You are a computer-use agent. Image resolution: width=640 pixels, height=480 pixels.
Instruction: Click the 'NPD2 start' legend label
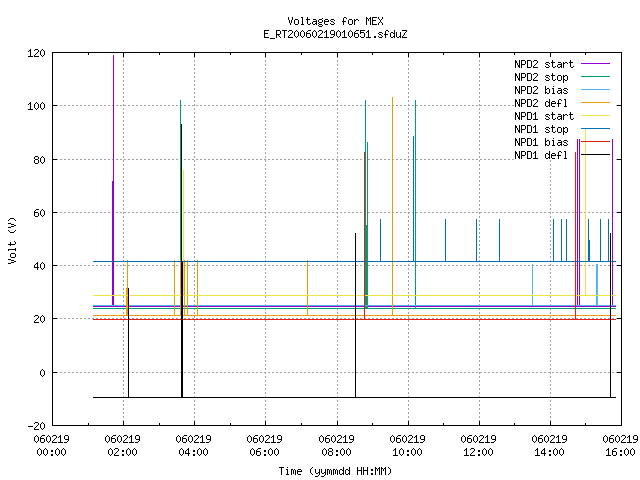544,64
